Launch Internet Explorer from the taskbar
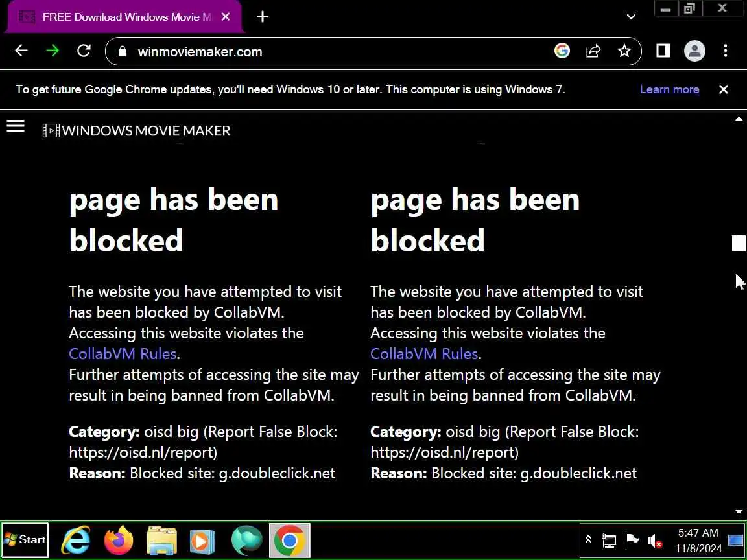This screenshot has width=747, height=560. (x=76, y=540)
